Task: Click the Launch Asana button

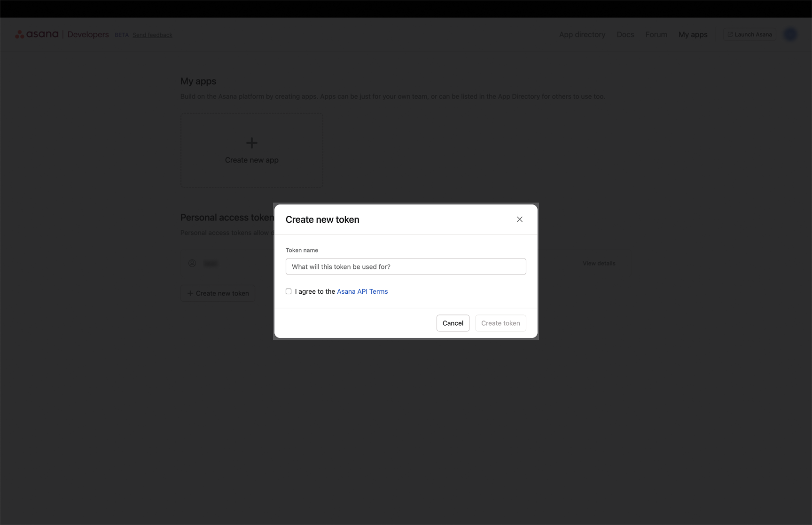Action: 750,34
